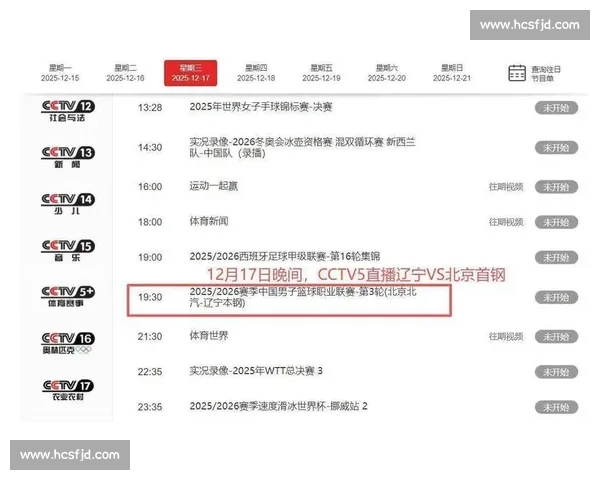The image size is (600, 480).
Task: Switch to the 星期五 2025-12-19 tab
Action: (x=321, y=73)
